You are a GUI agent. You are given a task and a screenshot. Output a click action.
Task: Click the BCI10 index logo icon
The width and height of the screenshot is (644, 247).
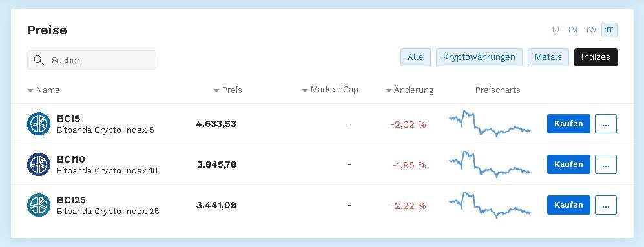coord(39,164)
